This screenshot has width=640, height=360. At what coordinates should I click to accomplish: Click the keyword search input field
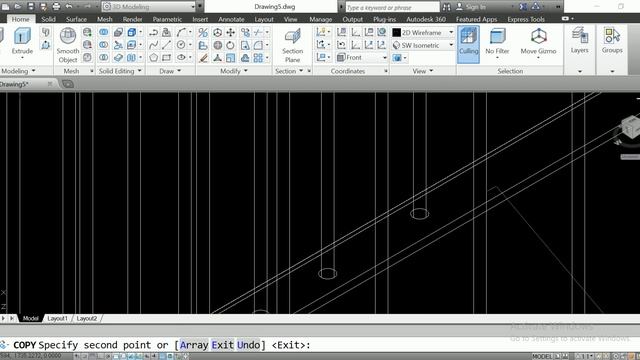393,7
